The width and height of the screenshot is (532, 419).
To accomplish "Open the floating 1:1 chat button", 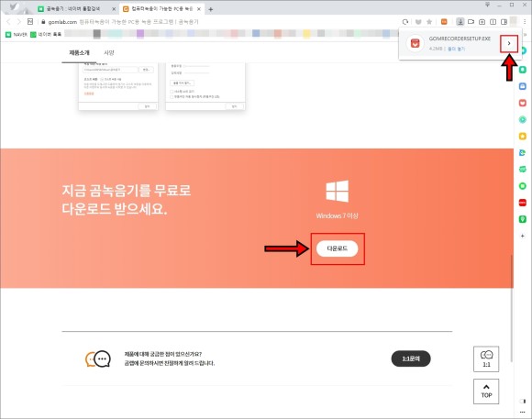I will (486, 359).
